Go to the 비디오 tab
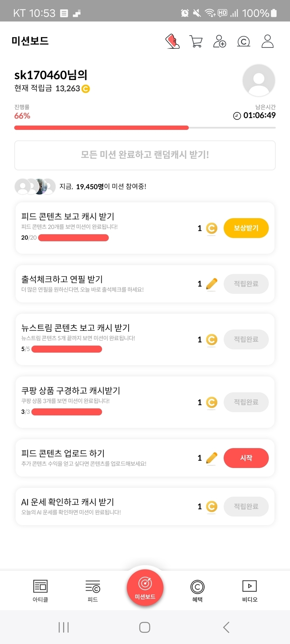Image resolution: width=290 pixels, height=644 pixels. tap(249, 591)
